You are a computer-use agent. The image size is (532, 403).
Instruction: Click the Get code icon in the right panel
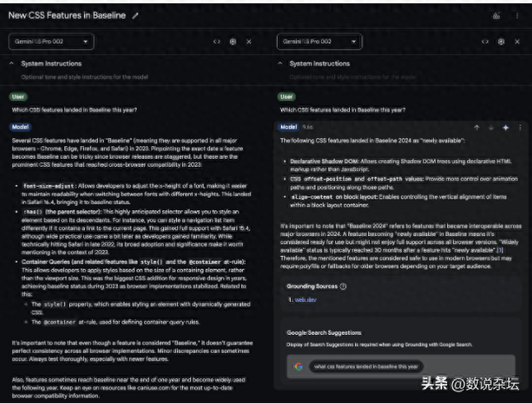point(486,41)
